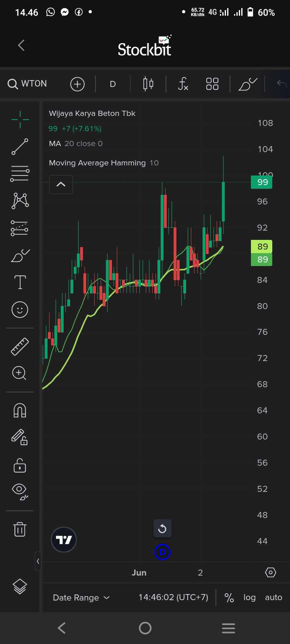
Task: Go back using the header arrow
Action: pyautogui.click(x=21, y=45)
